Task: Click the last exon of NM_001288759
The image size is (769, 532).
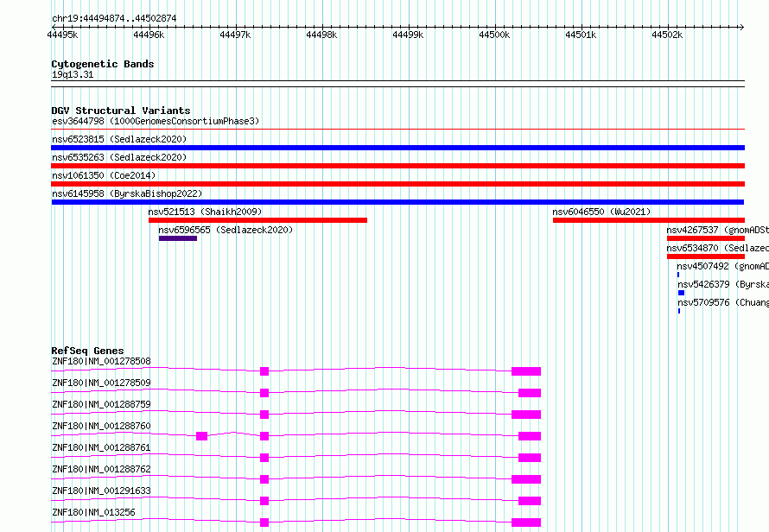Action: [526, 415]
